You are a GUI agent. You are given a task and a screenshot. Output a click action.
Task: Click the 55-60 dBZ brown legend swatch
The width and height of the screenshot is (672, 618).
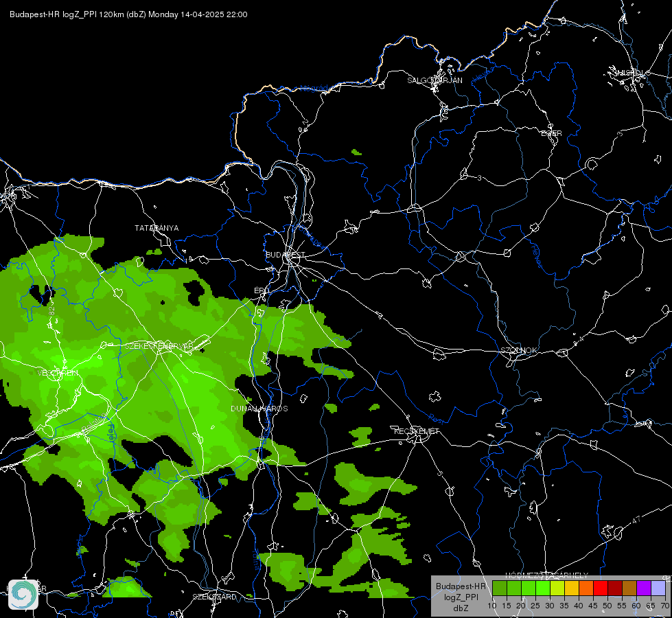[629, 588]
